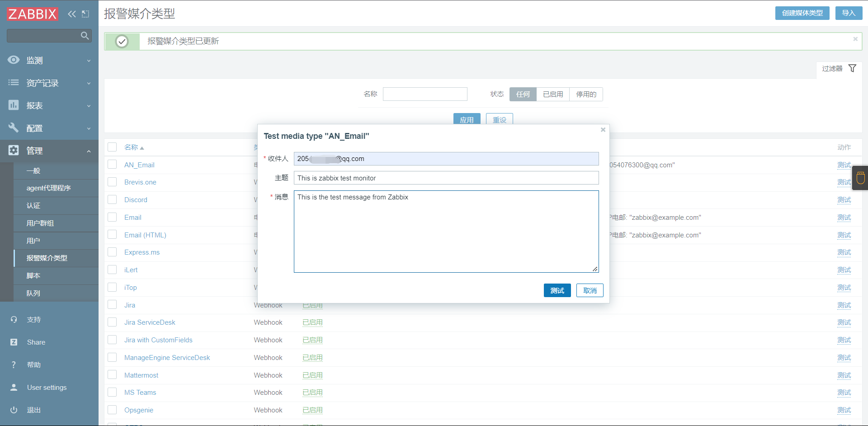Open the Jira ServiceDesk media type link
Screen dimensions: 868x426
tap(150, 322)
